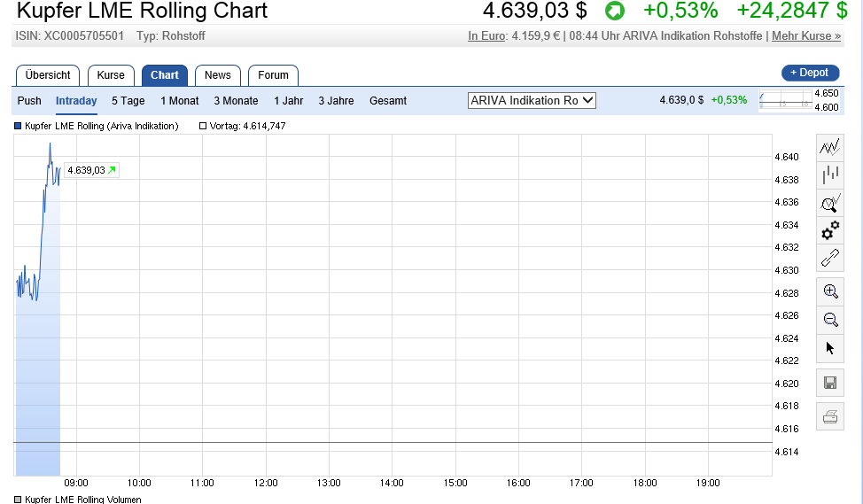The width and height of the screenshot is (863, 504).
Task: Click the +24,2847 $ header value
Action: (792, 11)
